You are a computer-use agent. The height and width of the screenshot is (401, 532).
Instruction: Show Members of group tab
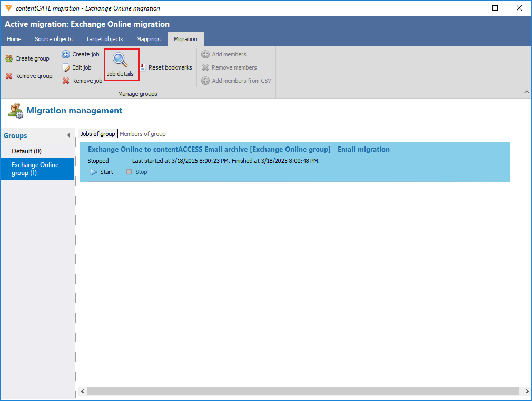tap(143, 134)
